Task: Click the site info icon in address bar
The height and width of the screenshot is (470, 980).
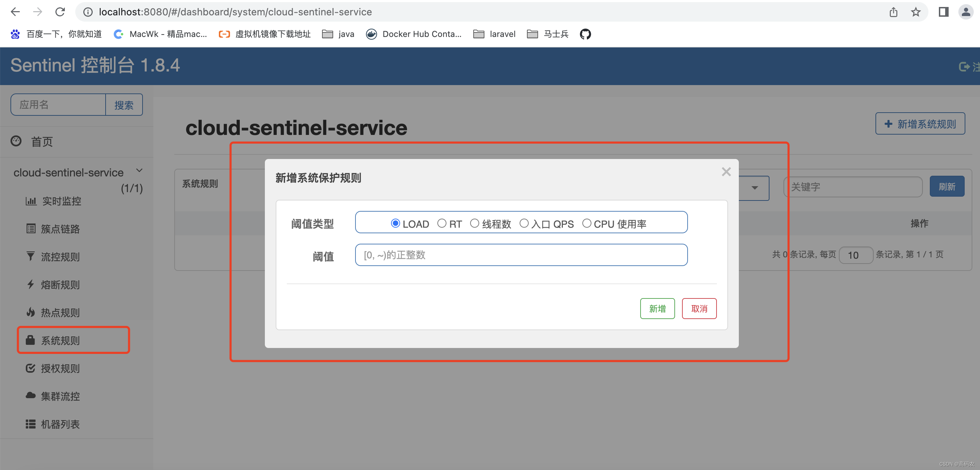Action: (88, 12)
